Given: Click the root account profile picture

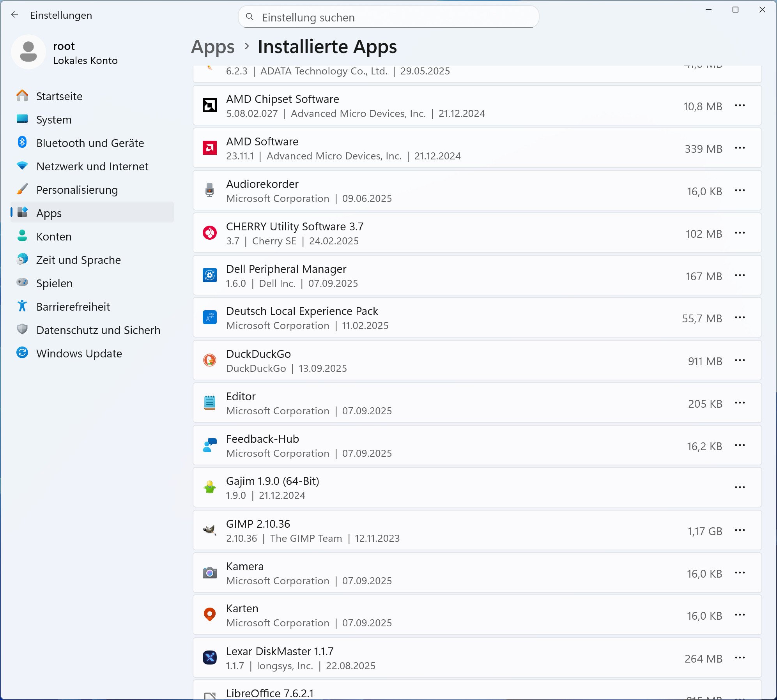Looking at the screenshot, I should pyautogui.click(x=28, y=52).
